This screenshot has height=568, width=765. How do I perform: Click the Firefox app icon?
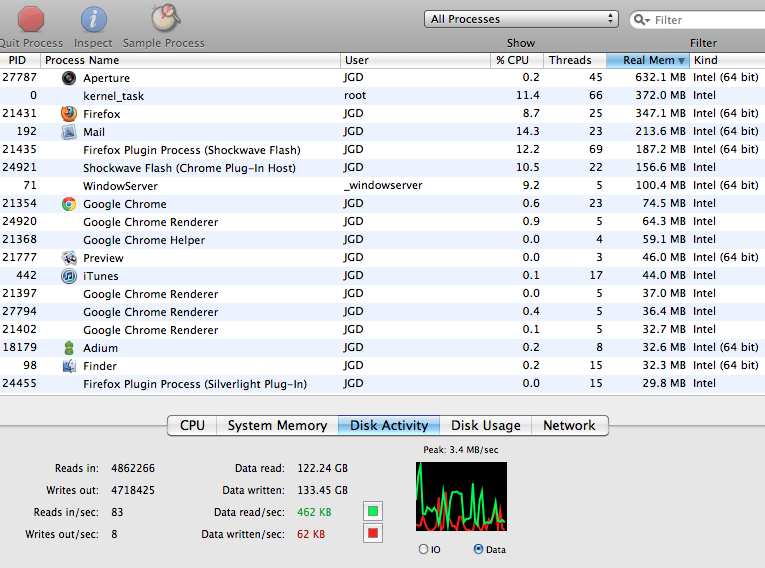pos(69,114)
